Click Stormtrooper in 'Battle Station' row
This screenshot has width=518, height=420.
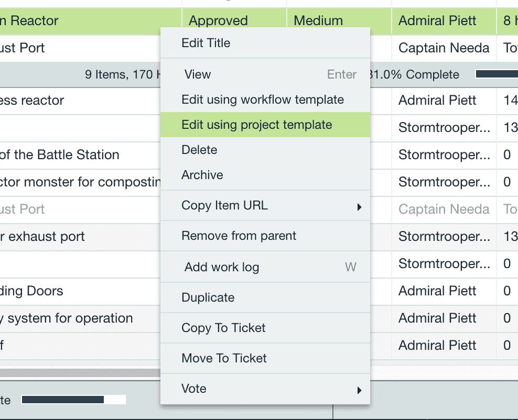point(444,154)
